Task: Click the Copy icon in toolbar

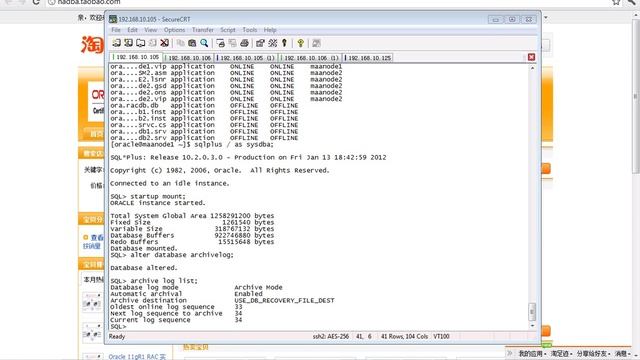Action: [x=180, y=43]
